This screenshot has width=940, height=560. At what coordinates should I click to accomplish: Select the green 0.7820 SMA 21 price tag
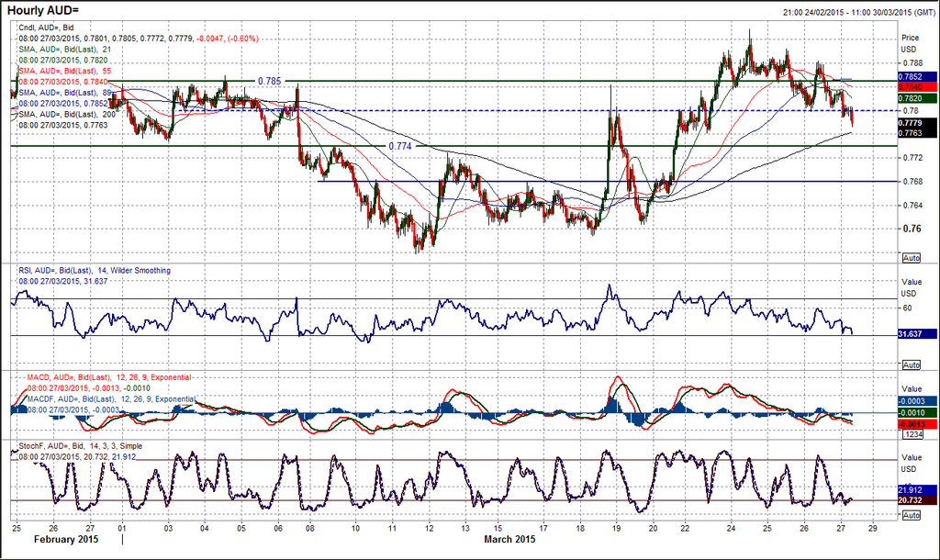pyautogui.click(x=917, y=98)
